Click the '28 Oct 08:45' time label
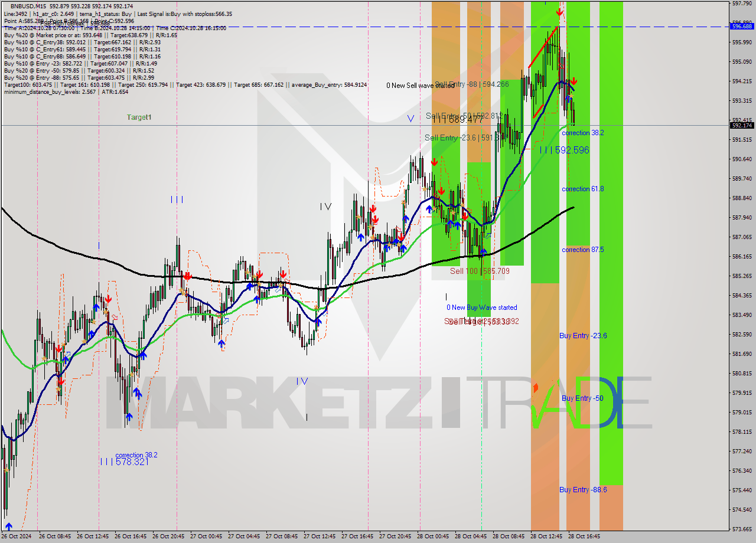The width and height of the screenshot is (756, 543). coord(509,537)
